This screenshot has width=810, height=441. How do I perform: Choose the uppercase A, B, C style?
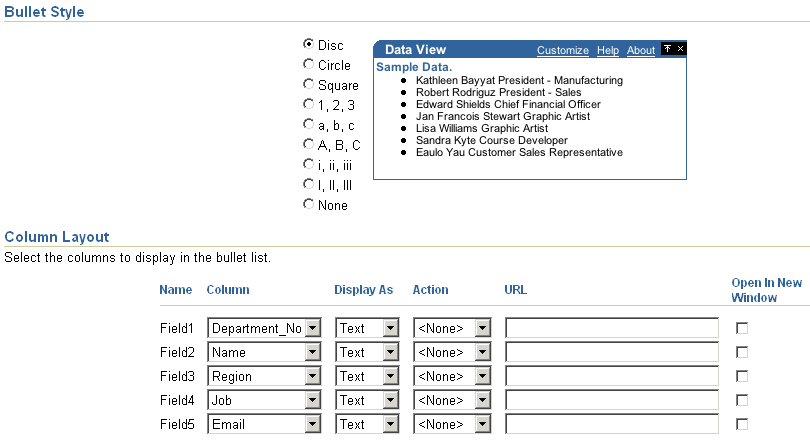coord(308,144)
